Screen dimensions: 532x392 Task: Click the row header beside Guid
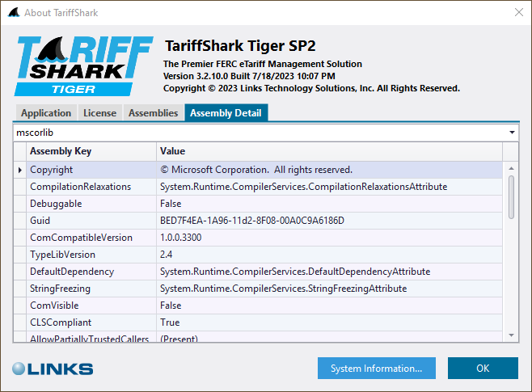20,221
